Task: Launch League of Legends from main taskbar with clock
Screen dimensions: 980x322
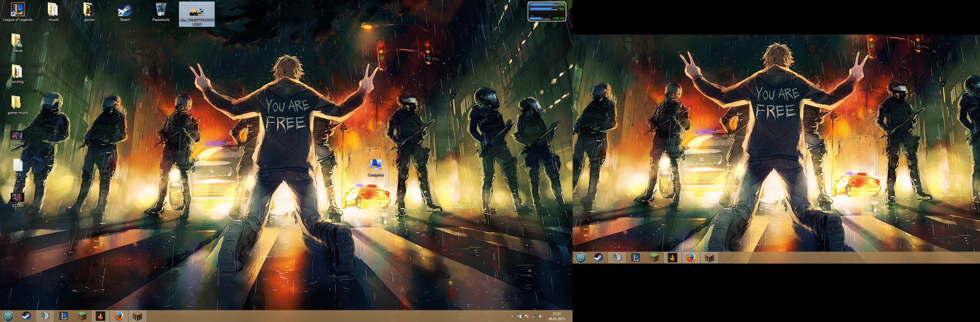Action: pos(64,316)
